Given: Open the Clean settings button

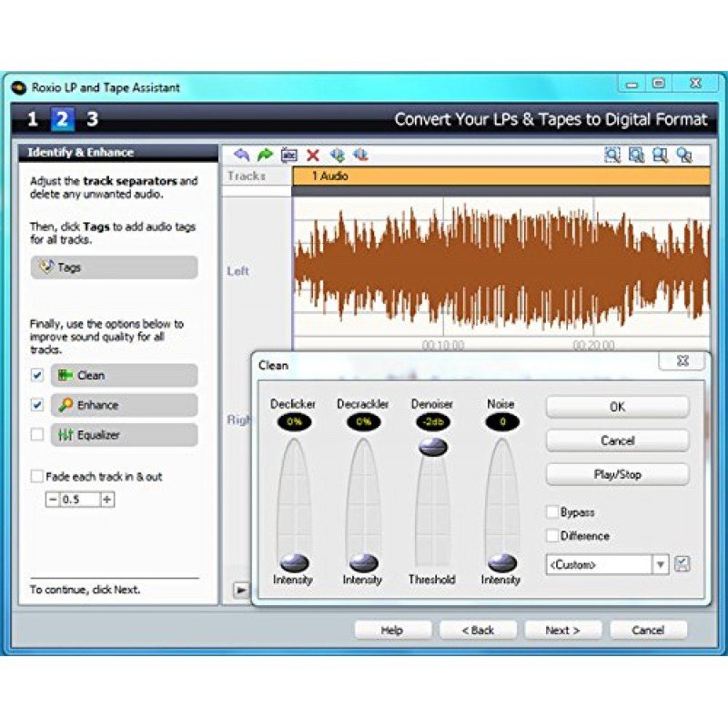Looking at the screenshot, I should coord(125,375).
